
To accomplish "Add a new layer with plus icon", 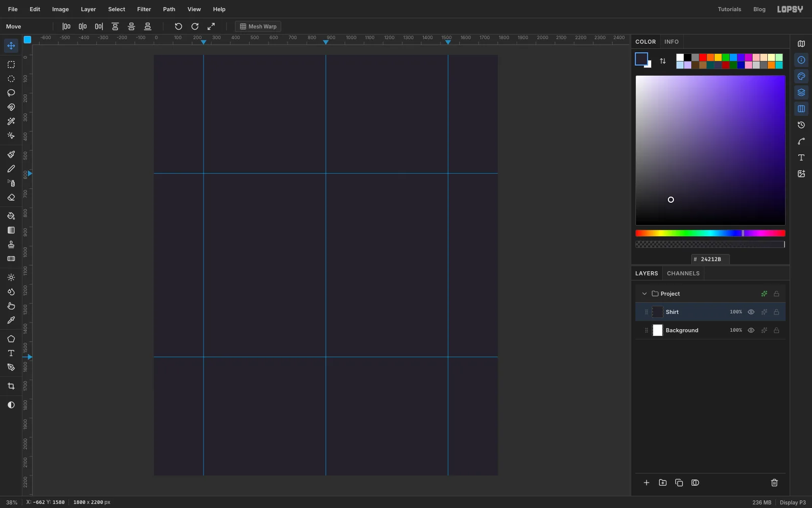I will [647, 483].
